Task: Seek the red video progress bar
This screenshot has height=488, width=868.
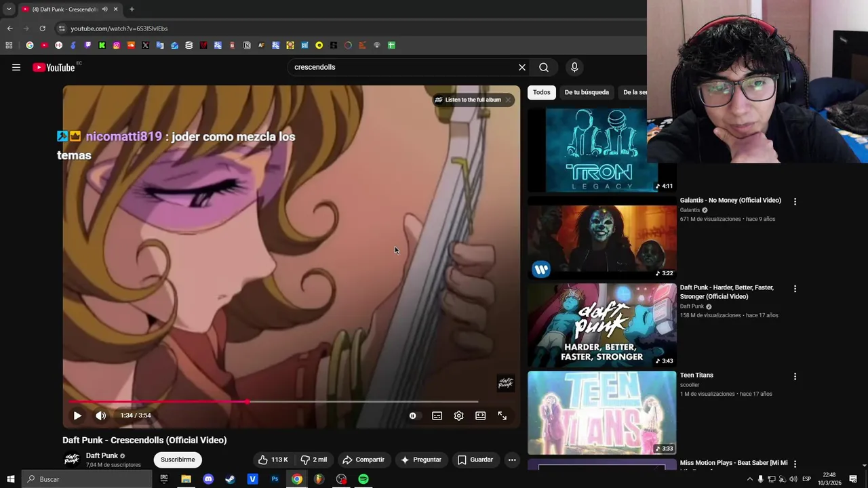Action: [x=273, y=402]
